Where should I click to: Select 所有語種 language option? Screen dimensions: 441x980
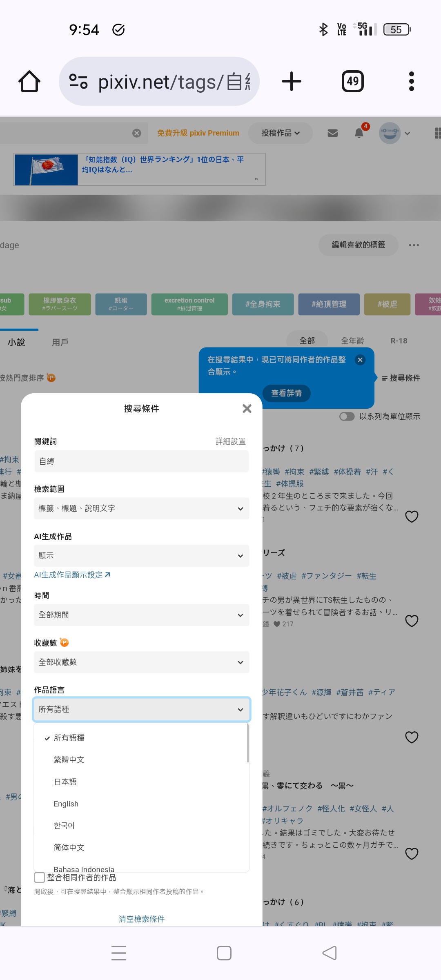pos(141,738)
